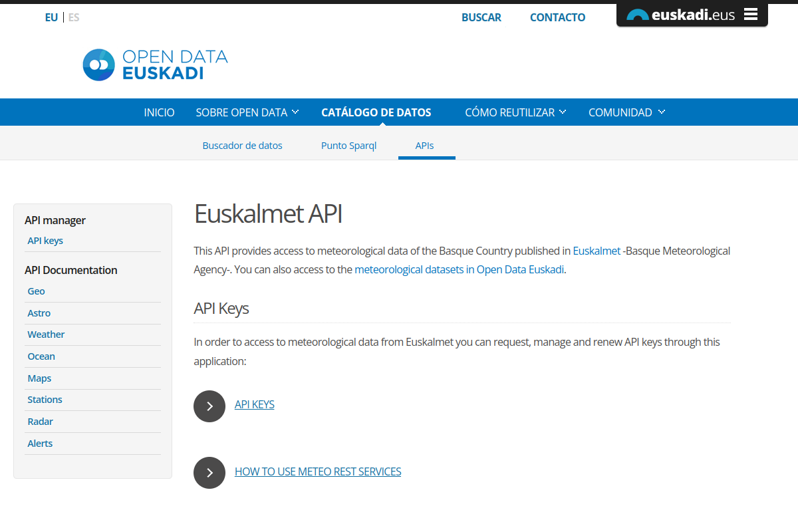Viewport: 798px width, 532px height.
Task: Switch to the Punto Sparql tab
Action: (x=348, y=145)
